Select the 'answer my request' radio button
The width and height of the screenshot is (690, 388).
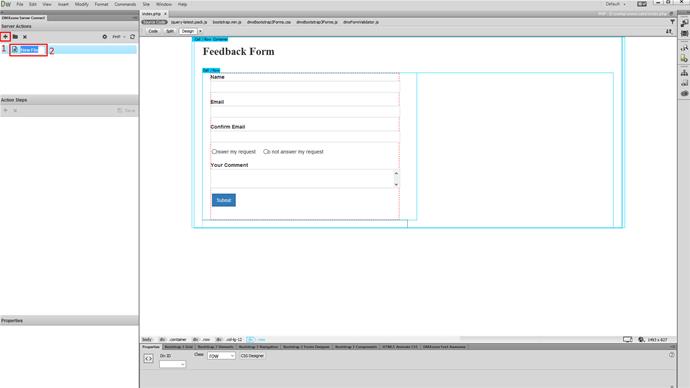[214, 152]
